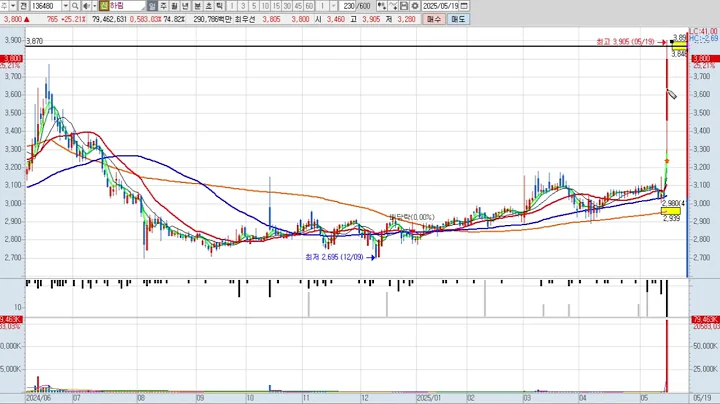This screenshot has width=720, height=404.
Task: Click the 최우선 best quote label
Action: [245, 19]
